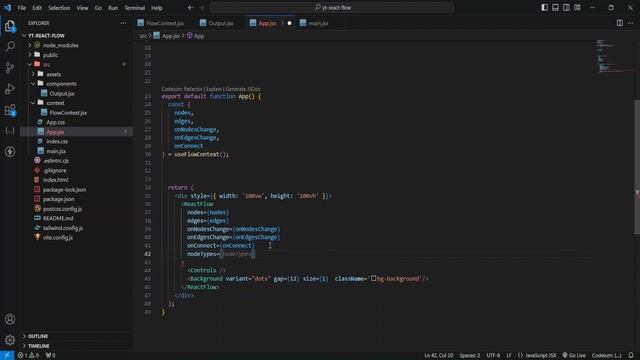
Task: Change language mode JavaScript JSX
Action: tap(540, 356)
